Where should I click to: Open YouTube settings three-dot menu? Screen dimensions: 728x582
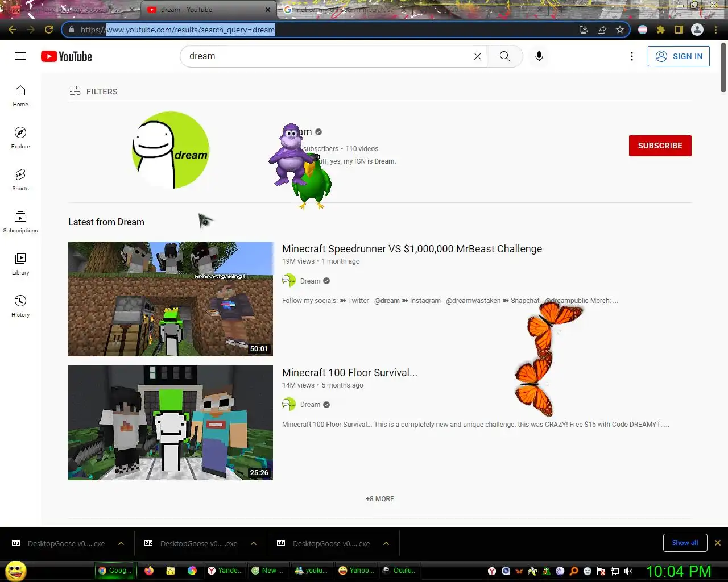[x=631, y=56]
